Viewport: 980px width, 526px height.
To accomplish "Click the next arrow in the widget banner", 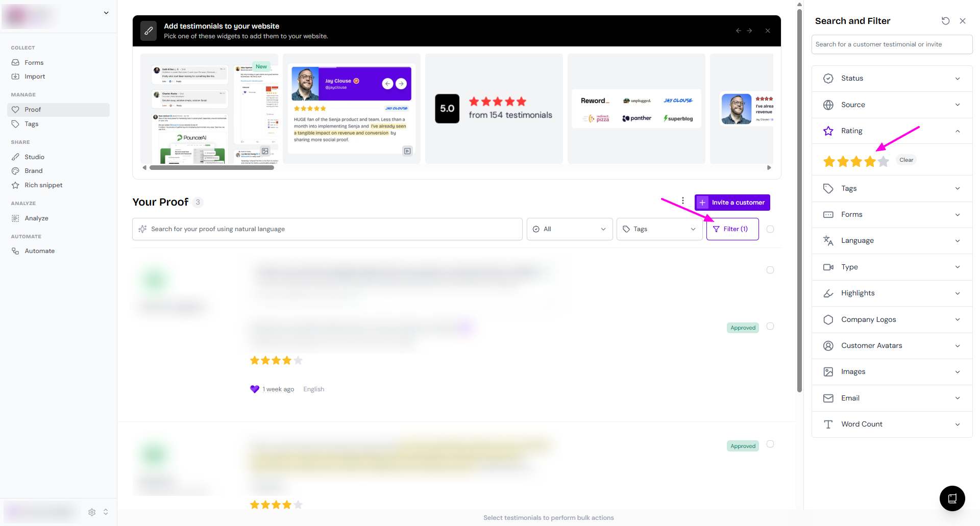I will coord(749,31).
